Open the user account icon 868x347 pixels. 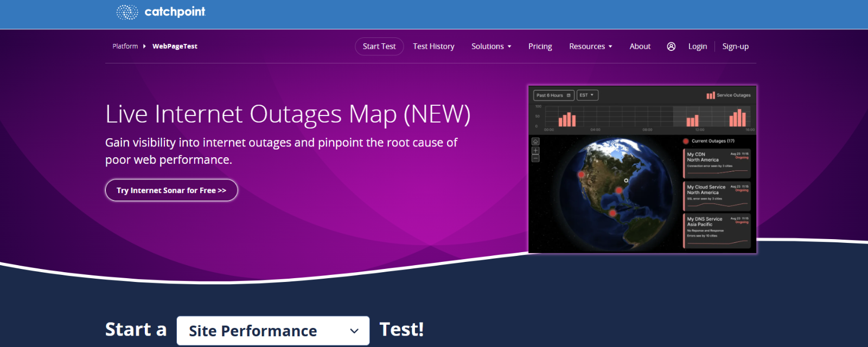click(x=671, y=47)
